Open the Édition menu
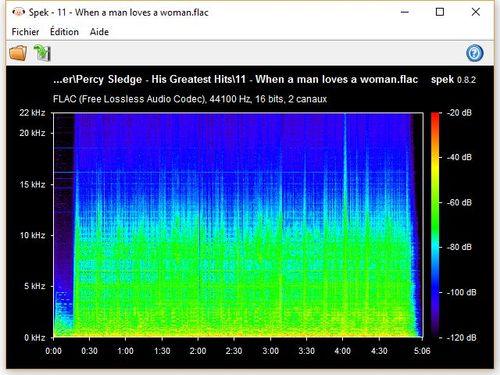The height and width of the screenshot is (375, 500). pyautogui.click(x=64, y=32)
